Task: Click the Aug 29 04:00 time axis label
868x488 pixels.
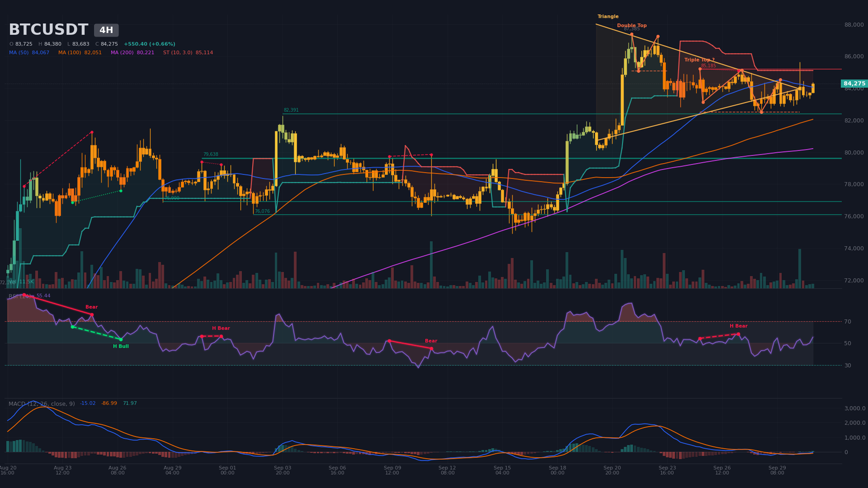Action: [173, 470]
